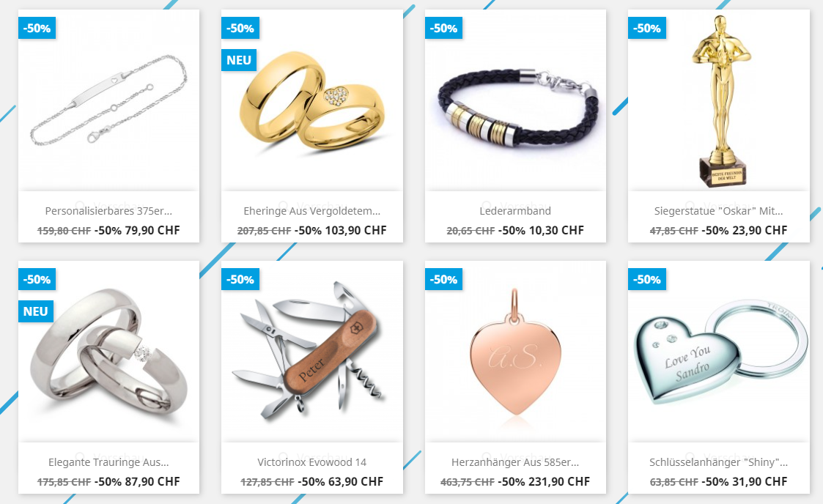The image size is (823, 504).
Task: Click the NEU badge on the gold rings
Action: coord(239,60)
